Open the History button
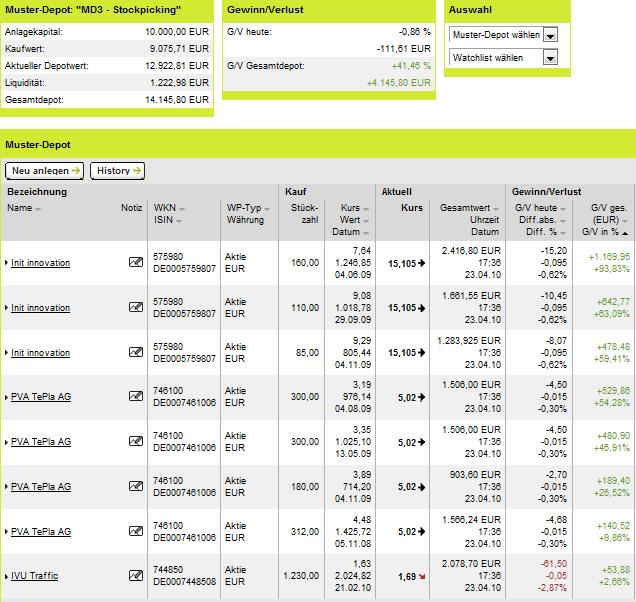 (117, 171)
